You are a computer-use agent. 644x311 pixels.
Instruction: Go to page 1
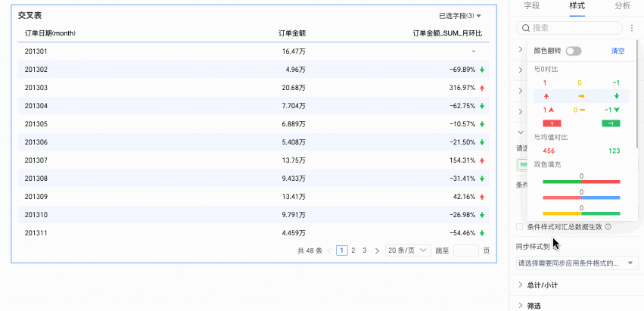[342, 250]
